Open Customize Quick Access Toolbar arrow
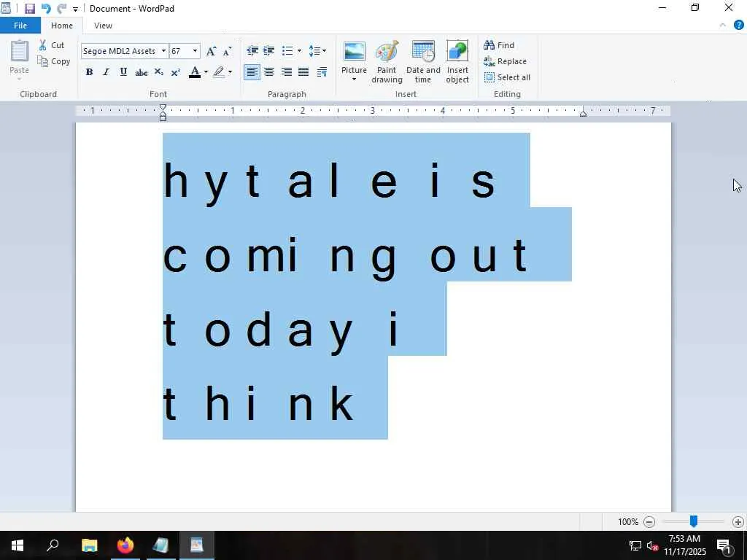The image size is (747, 560). point(75,9)
